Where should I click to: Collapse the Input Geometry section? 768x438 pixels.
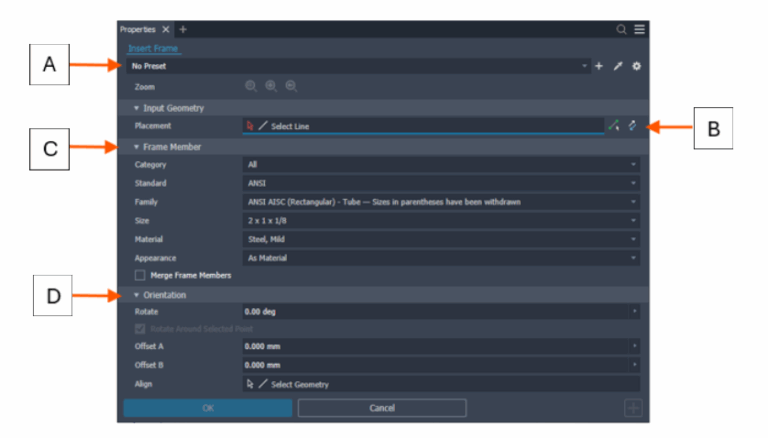coord(136,108)
